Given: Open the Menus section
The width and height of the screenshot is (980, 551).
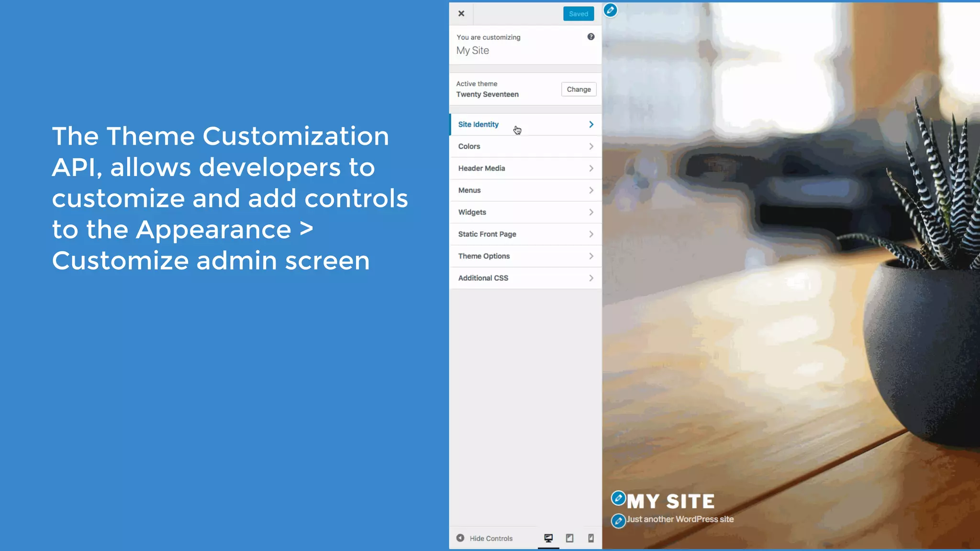Looking at the screenshot, I should click(469, 190).
